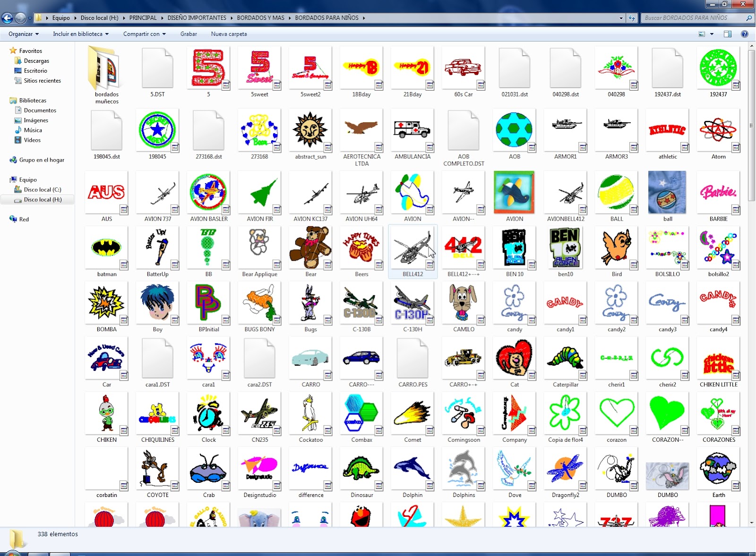Select the CHIKEN LITTLE design file
The image size is (756, 556).
coord(719,359)
